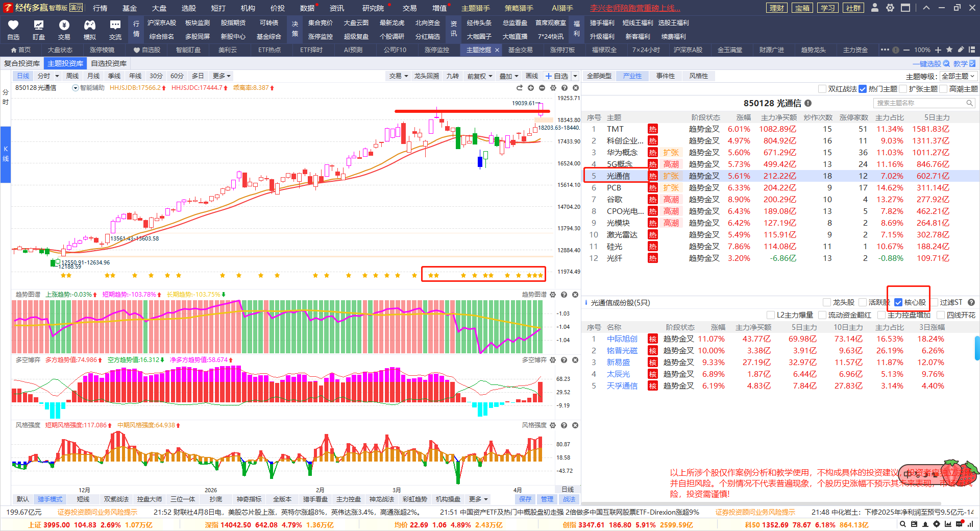Open the 主题等级 全部主题 dropdown
Viewport: 980px width, 531px height.
[958, 76]
